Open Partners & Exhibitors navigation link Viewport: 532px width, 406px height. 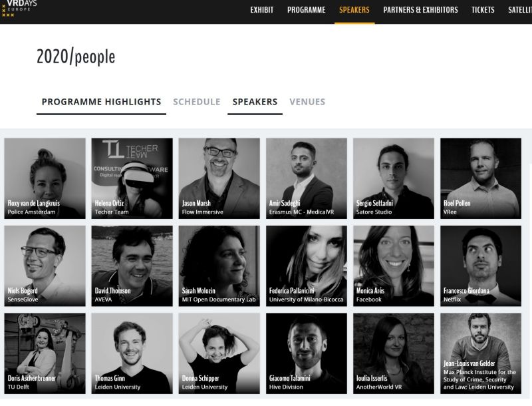point(420,10)
